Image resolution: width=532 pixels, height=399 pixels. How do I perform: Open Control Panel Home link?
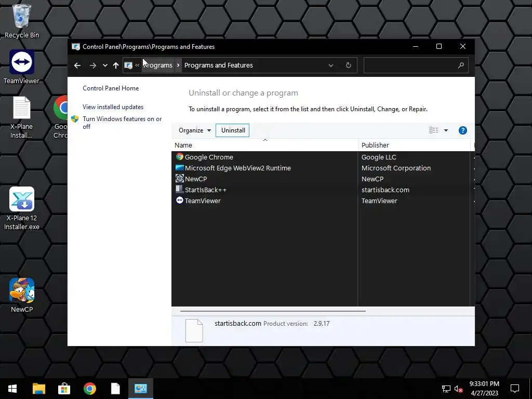pos(111,88)
